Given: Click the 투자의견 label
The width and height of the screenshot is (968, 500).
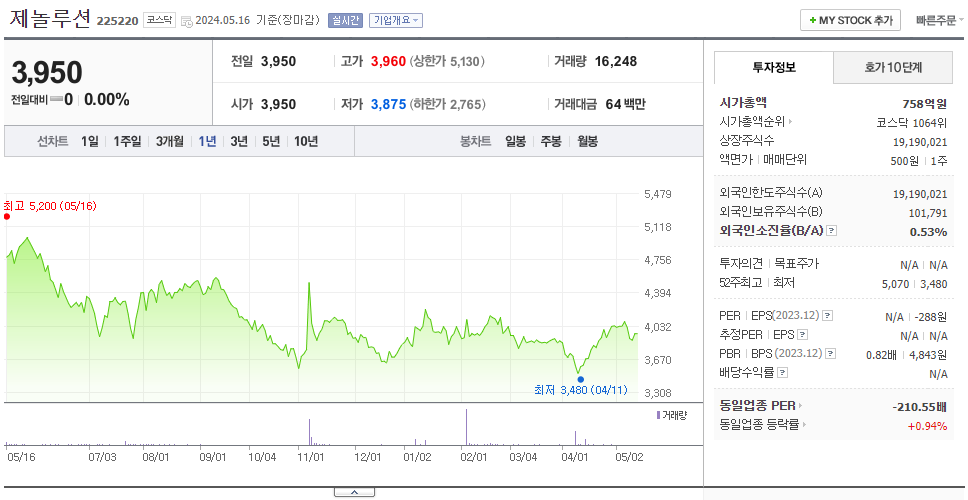Looking at the screenshot, I should pyautogui.click(x=741, y=264).
